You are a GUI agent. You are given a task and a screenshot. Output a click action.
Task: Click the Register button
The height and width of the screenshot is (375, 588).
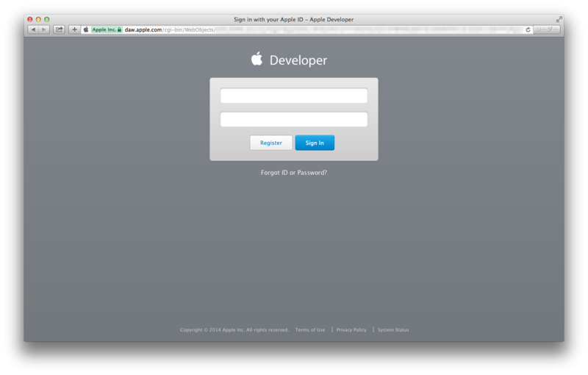click(270, 143)
